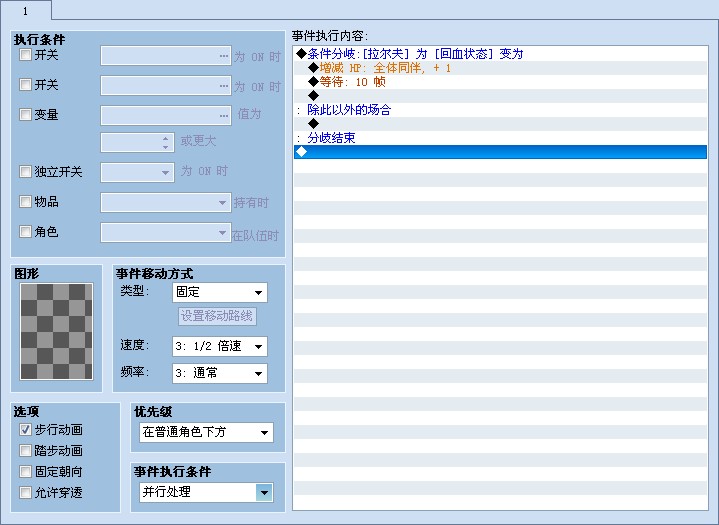The height and width of the screenshot is (525, 719).
Task: Open the 事件执行条件 dropdown 并行处理
Action: pyautogui.click(x=206, y=492)
